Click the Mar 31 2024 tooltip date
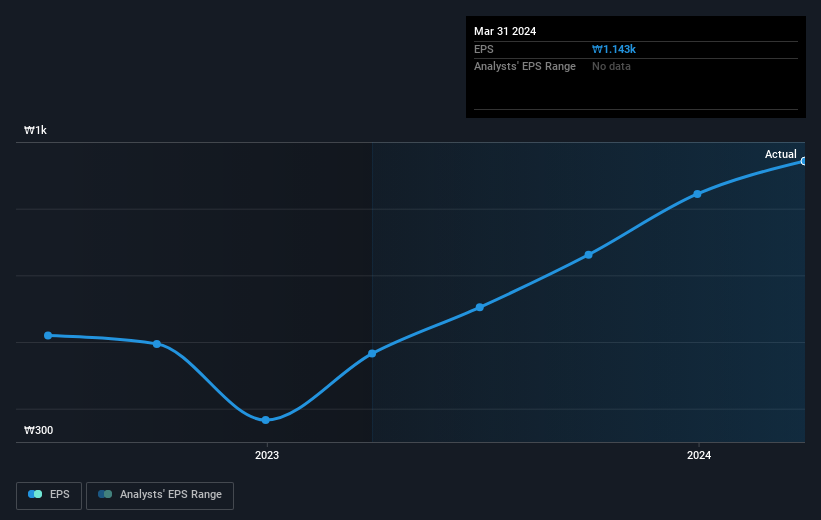The image size is (821, 520). tap(505, 31)
